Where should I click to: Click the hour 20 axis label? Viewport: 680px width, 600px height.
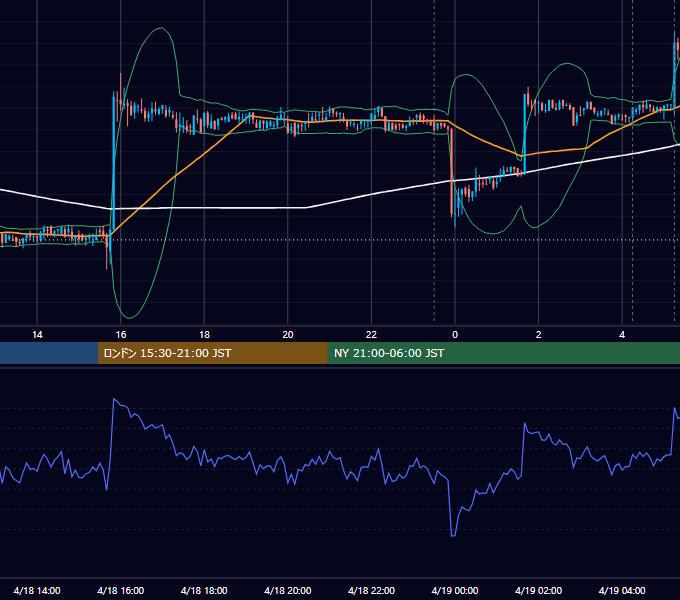point(288,335)
